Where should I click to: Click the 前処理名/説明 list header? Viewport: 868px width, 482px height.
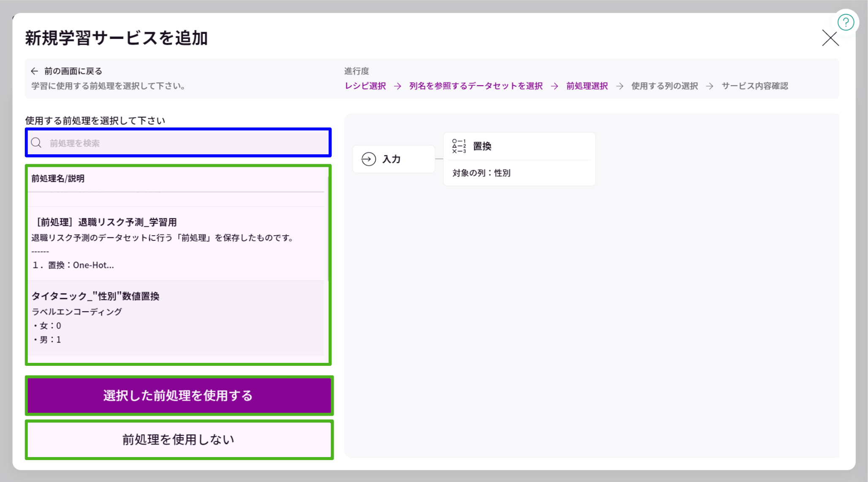[57, 178]
